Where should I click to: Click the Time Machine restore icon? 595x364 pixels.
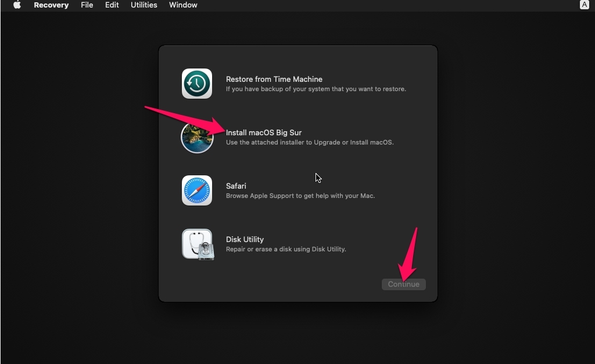point(197,84)
